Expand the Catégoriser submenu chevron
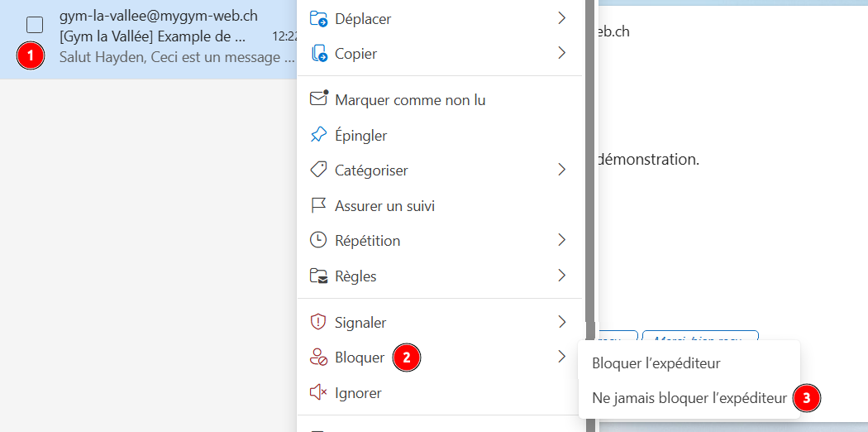The height and width of the screenshot is (432, 868). 561,170
